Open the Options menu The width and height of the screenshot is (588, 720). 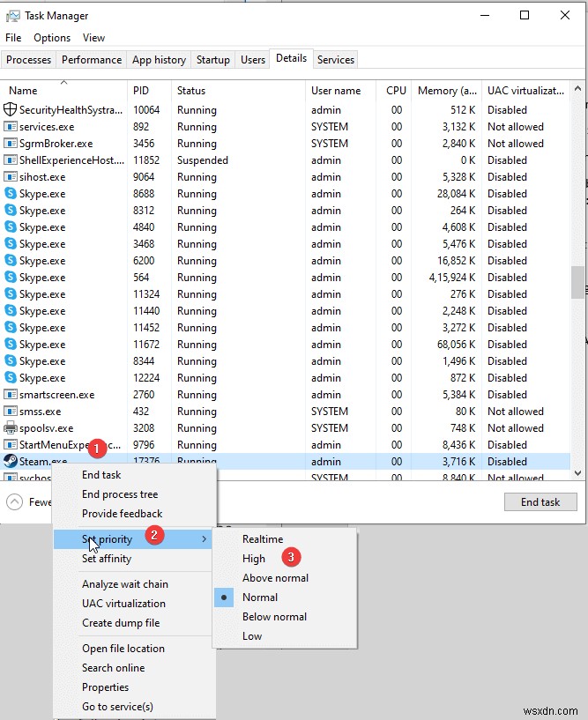pos(52,38)
